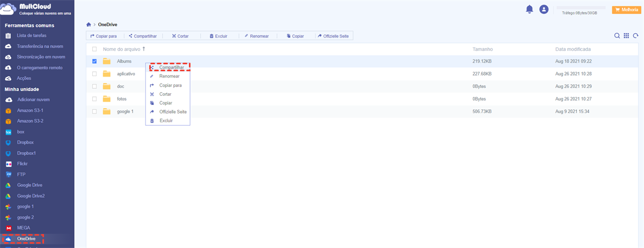Screen dimensions: 644x248
Task: Check the fotos folder checkbox
Action: [x=94, y=99]
